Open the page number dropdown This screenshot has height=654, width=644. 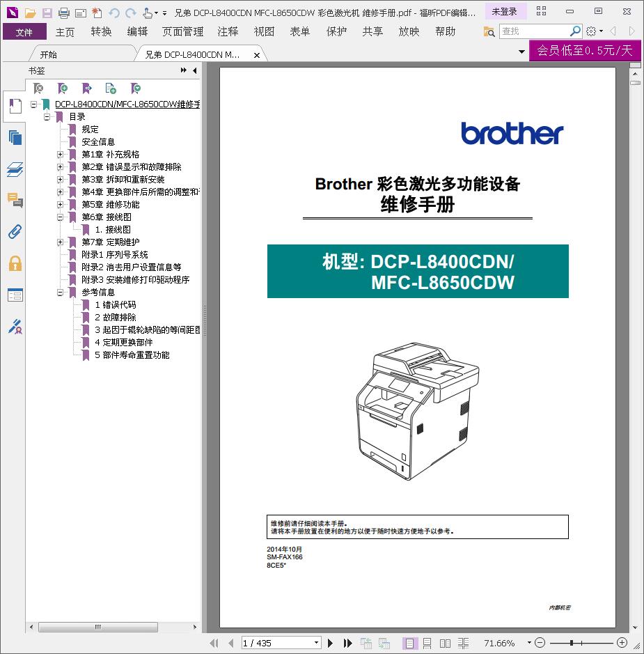316,643
